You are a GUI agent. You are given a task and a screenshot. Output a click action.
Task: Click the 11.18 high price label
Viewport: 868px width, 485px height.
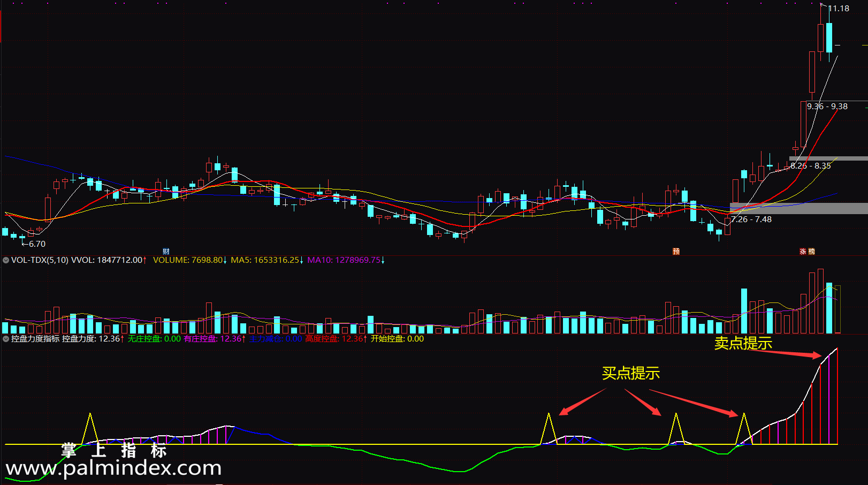coord(839,9)
